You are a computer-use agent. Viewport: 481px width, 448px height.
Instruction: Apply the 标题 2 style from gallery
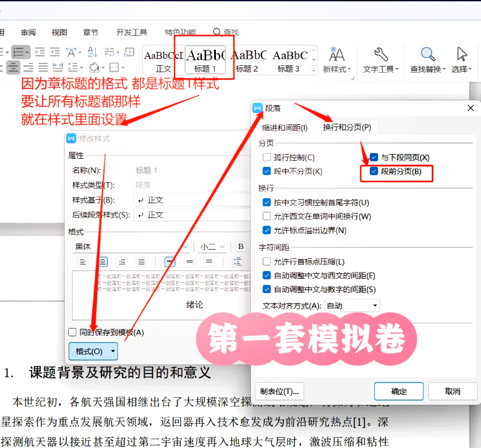247,60
